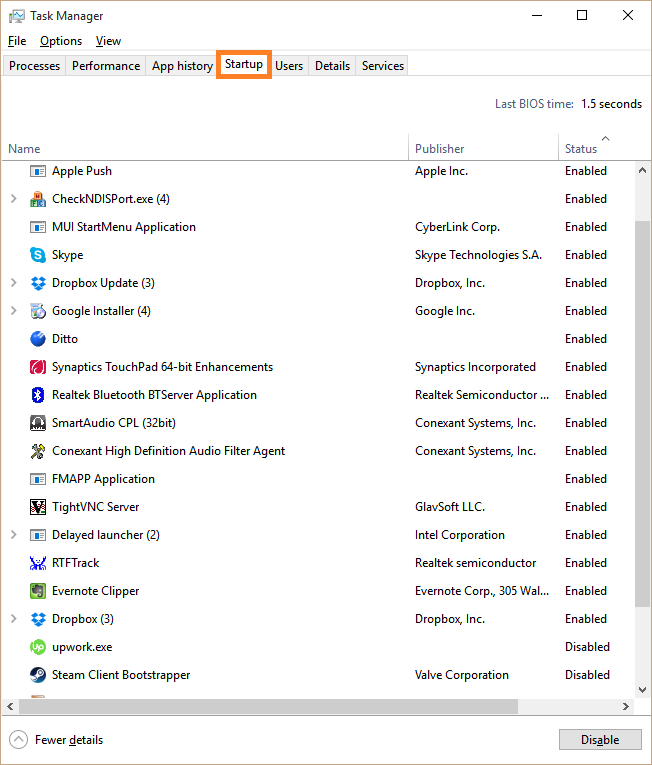Select the GlavSoft LLC. publisher cell
This screenshot has width=652, height=765.
point(450,507)
